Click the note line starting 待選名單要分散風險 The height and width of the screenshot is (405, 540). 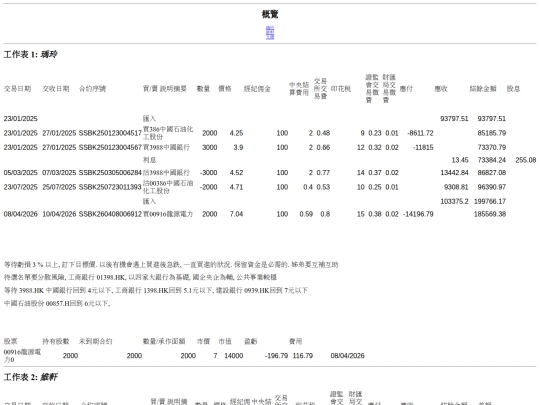[x=140, y=277]
